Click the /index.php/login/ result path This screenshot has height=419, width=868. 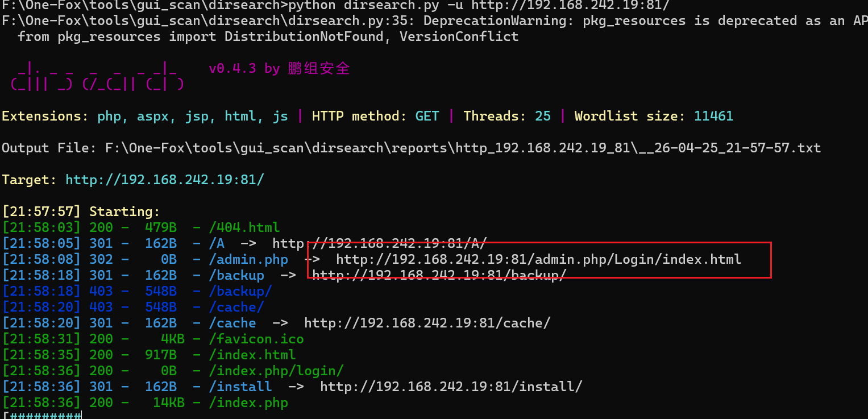tap(276, 371)
